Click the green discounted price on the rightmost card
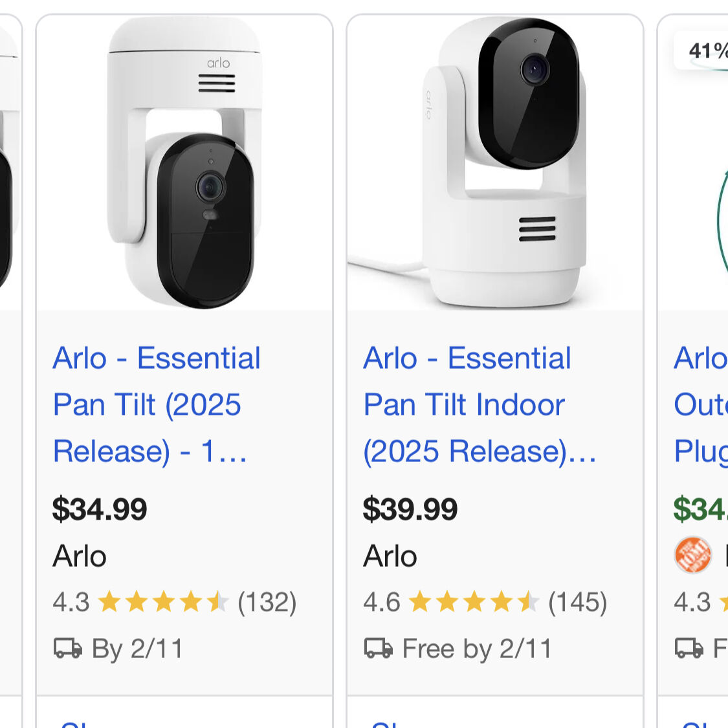This screenshot has height=728, width=728. click(x=700, y=509)
